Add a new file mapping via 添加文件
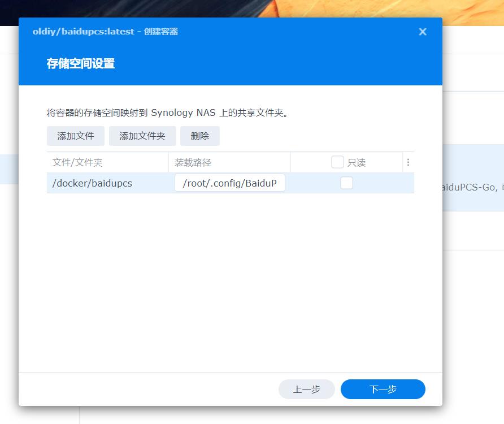This screenshot has height=424, width=504. point(75,136)
